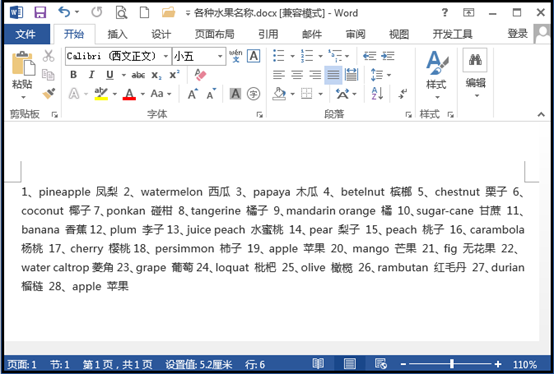Shrink font size with the smaller A
554x374 pixels.
(x=211, y=94)
